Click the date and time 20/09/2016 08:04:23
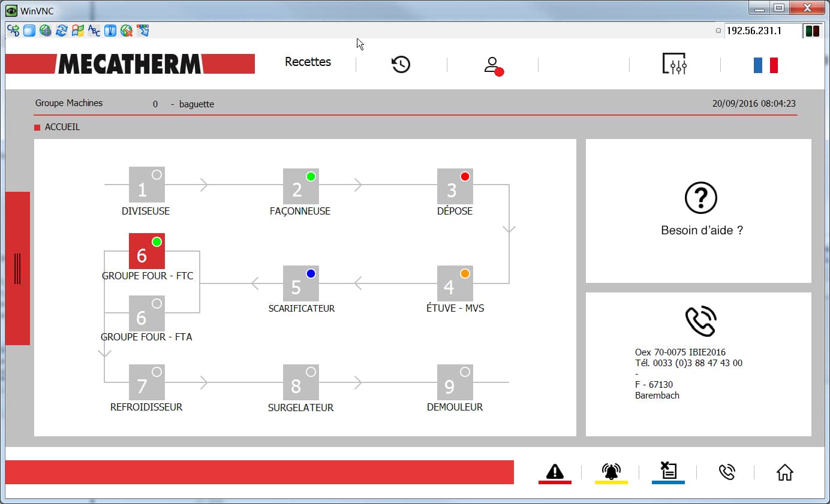This screenshot has width=830, height=504. pos(754,104)
